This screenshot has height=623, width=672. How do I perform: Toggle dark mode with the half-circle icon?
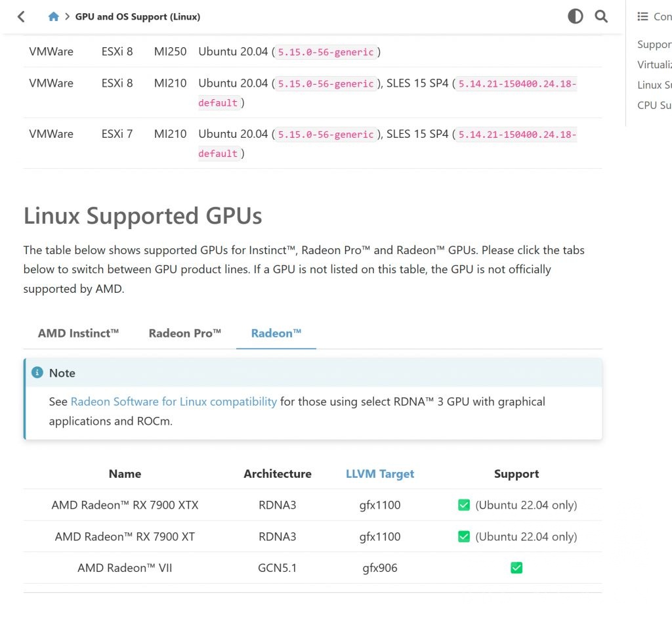click(576, 16)
